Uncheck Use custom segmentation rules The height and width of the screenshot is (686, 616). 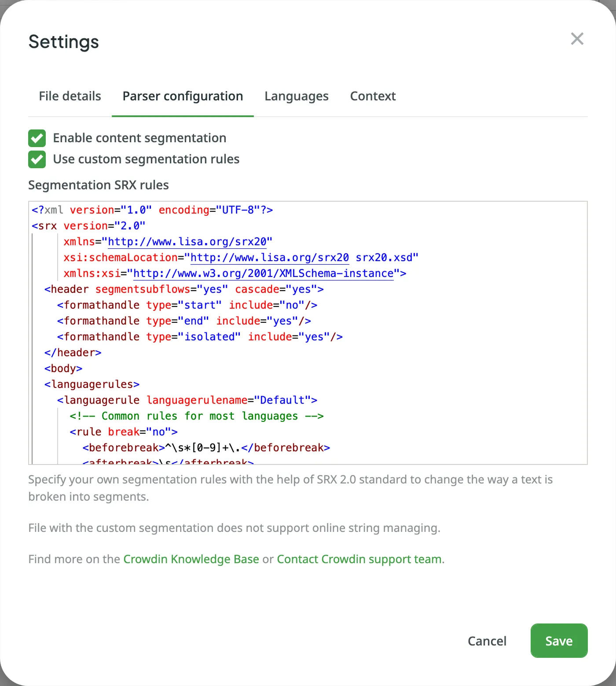[x=37, y=159]
